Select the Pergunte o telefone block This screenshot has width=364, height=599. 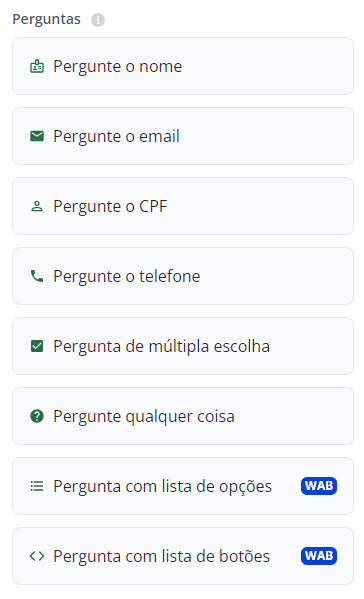click(x=183, y=276)
